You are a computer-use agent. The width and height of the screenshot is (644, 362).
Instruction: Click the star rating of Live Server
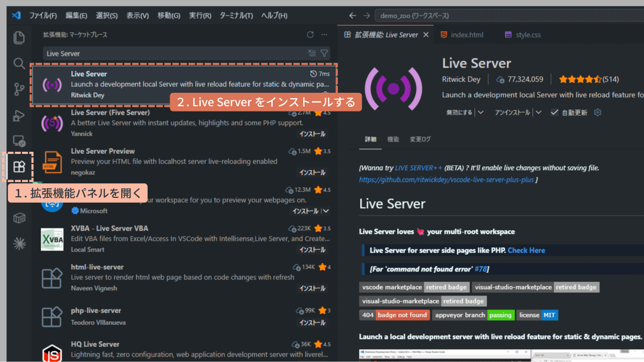[x=580, y=79]
